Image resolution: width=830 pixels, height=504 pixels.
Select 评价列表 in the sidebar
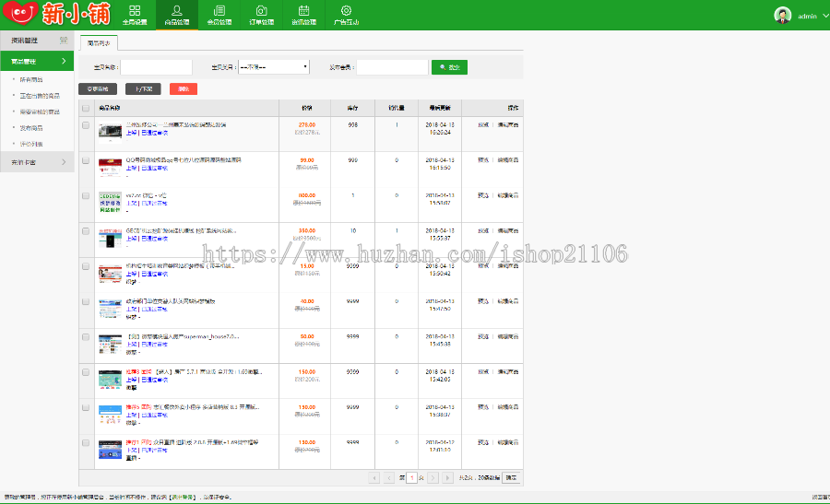31,144
